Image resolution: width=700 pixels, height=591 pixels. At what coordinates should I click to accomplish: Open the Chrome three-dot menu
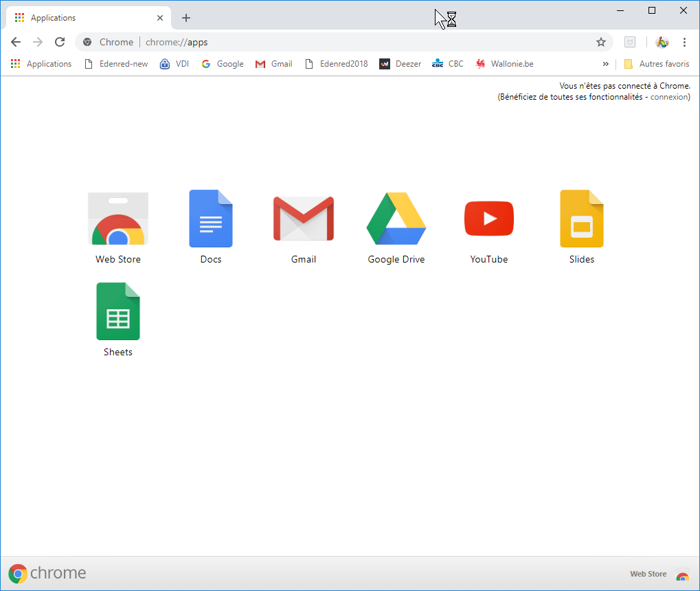click(684, 42)
